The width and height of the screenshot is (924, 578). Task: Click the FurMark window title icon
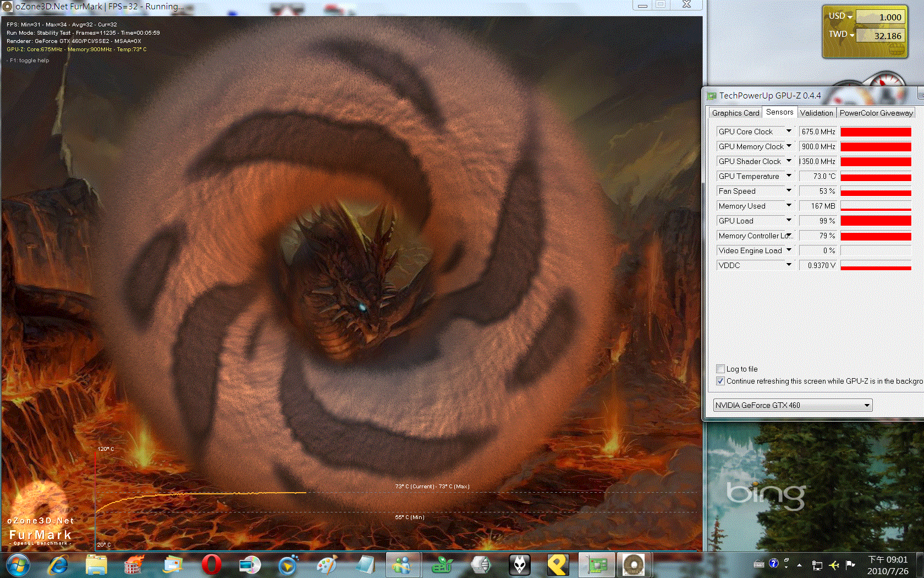click(8, 7)
